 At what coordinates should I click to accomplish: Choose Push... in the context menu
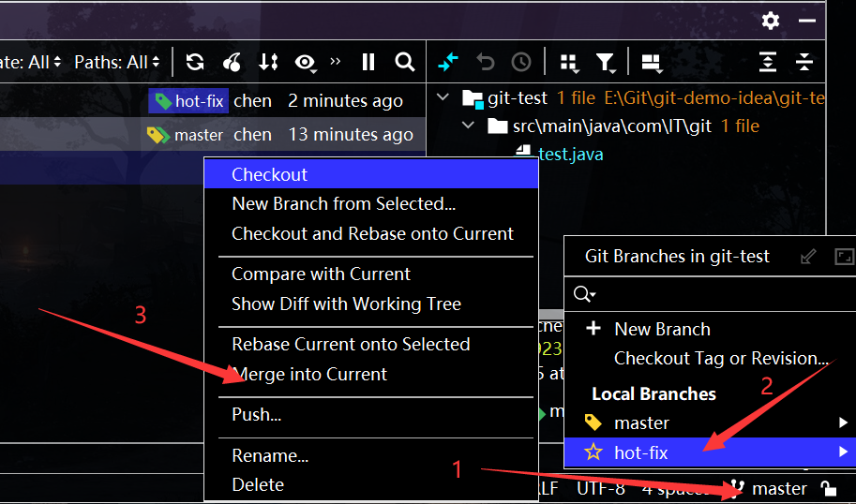click(x=371, y=415)
